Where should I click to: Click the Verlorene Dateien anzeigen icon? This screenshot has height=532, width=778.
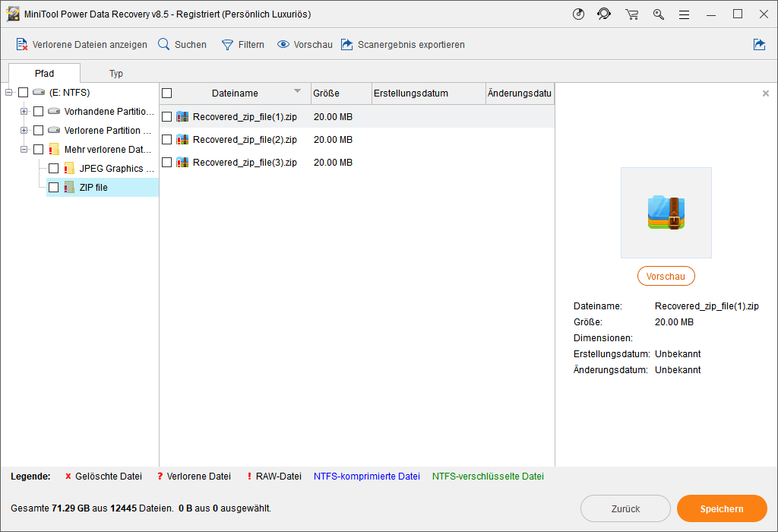tap(21, 44)
